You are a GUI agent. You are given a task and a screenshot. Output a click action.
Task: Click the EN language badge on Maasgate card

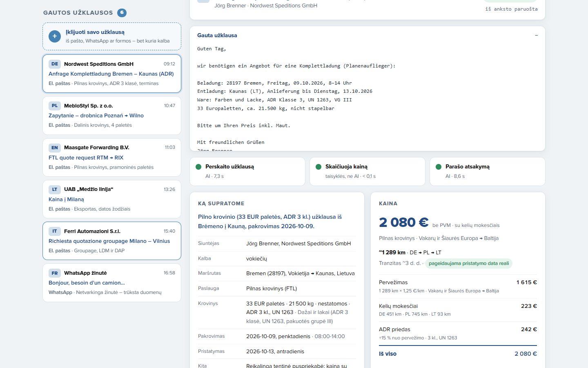coord(55,148)
